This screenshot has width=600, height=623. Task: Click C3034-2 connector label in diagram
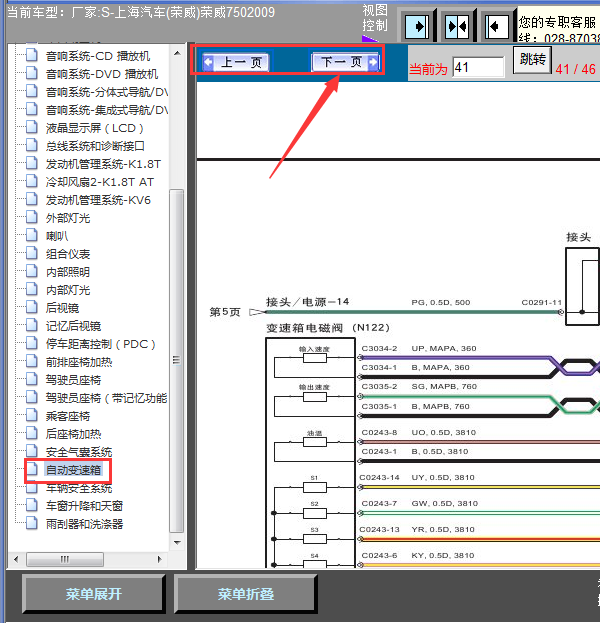click(x=379, y=348)
